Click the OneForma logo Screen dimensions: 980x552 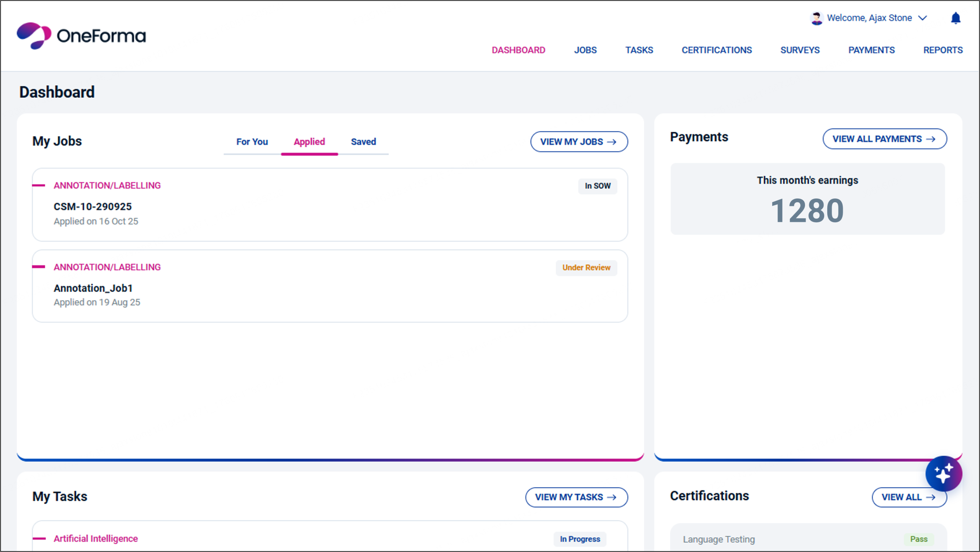click(x=81, y=36)
